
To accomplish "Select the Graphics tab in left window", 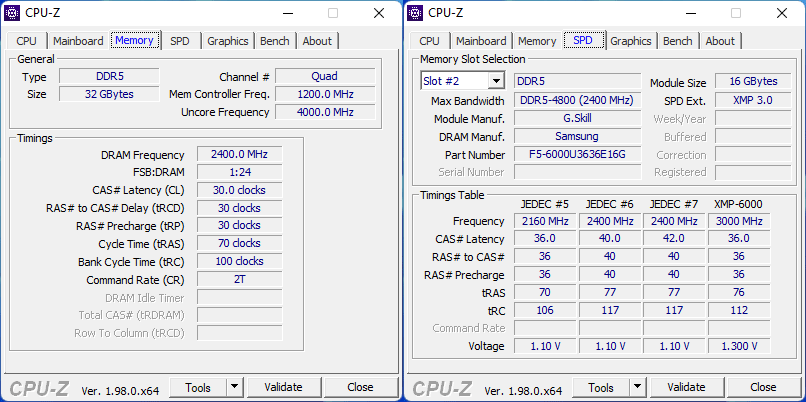I will [x=227, y=41].
